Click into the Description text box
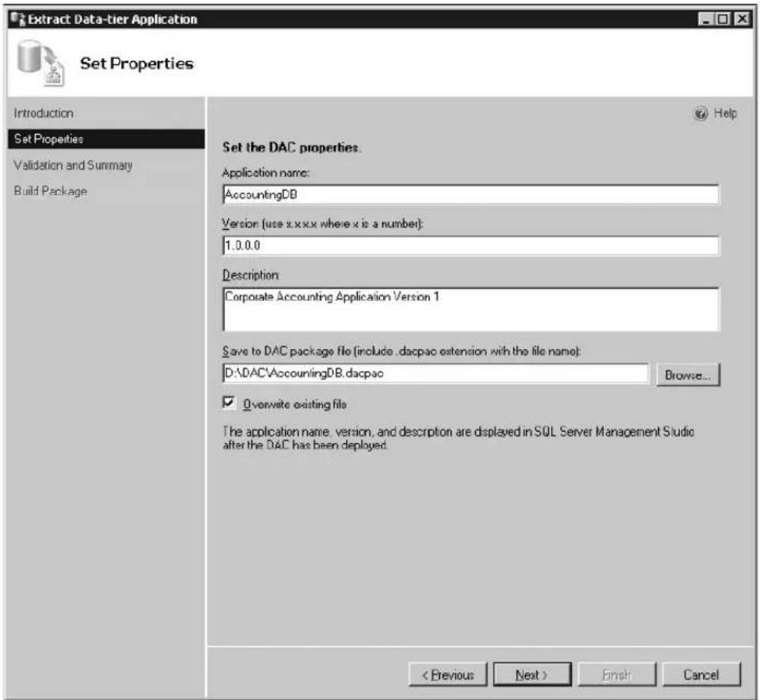This screenshot has width=760, height=700. click(x=470, y=310)
